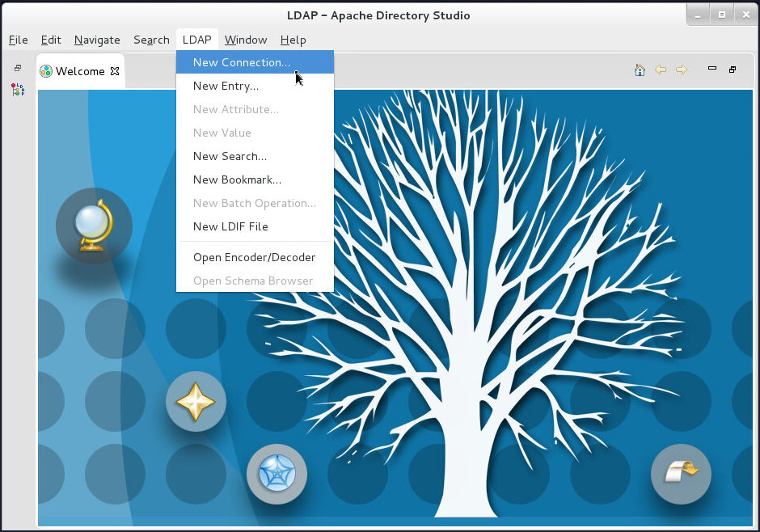The width and height of the screenshot is (760, 532).
Task: Open the LDAP perspective icon in left sidebar
Action: [x=18, y=90]
